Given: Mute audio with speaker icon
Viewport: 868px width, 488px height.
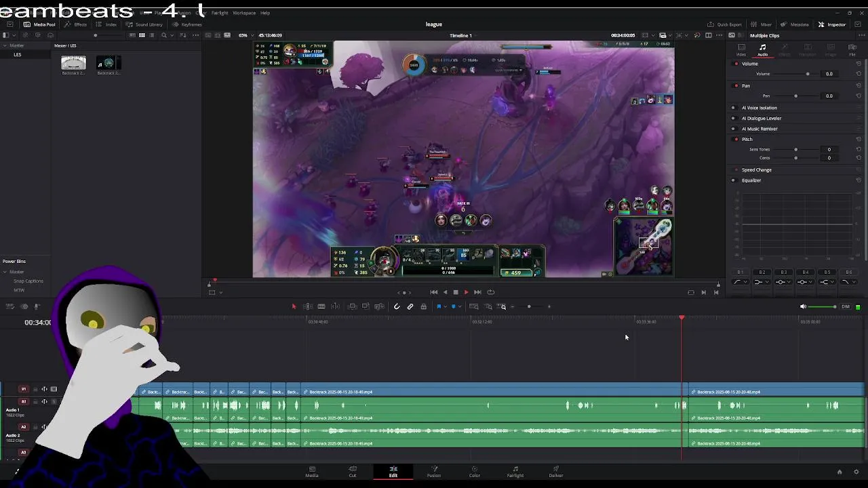Looking at the screenshot, I should pyautogui.click(x=803, y=306).
